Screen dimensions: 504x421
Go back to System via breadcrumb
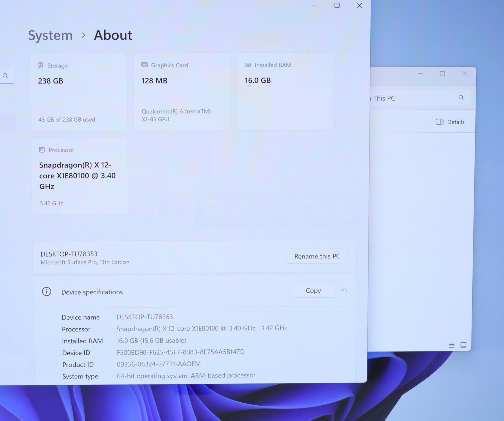50,35
